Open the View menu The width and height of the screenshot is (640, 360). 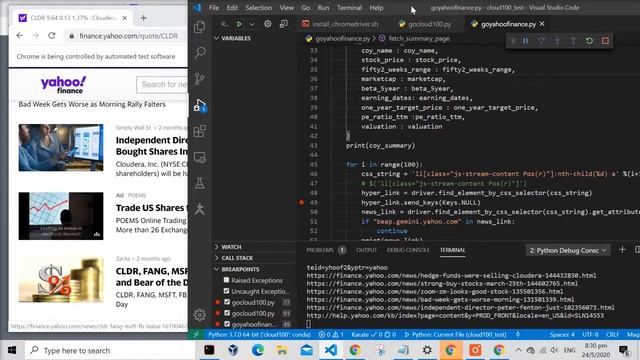287,8
